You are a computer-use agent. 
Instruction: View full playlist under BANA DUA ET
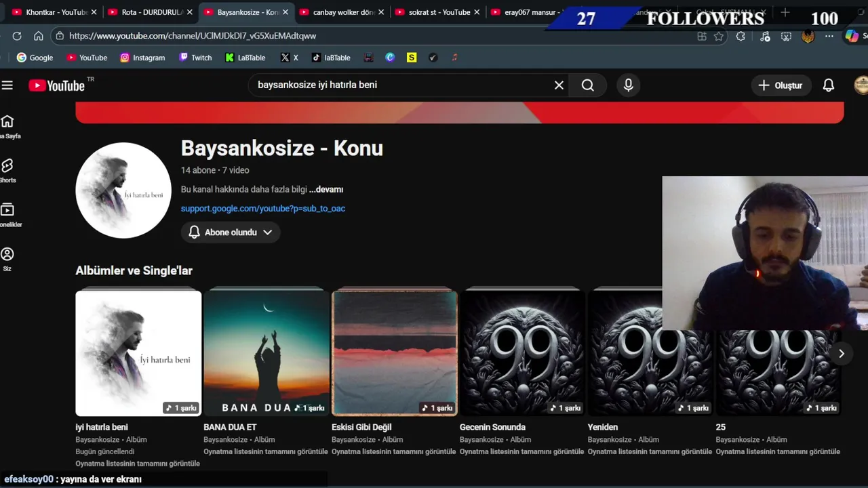click(x=266, y=451)
